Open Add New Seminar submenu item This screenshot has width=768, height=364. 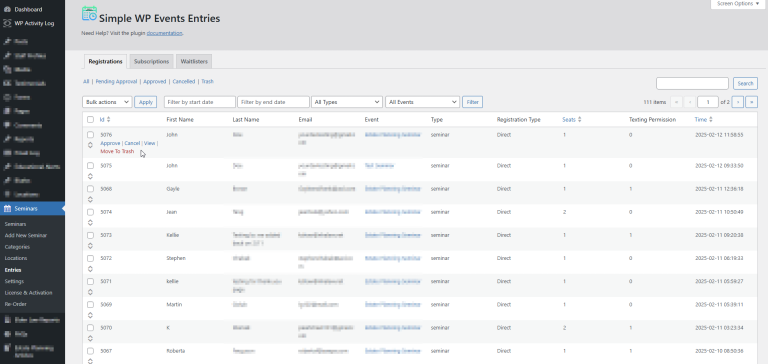coord(26,235)
